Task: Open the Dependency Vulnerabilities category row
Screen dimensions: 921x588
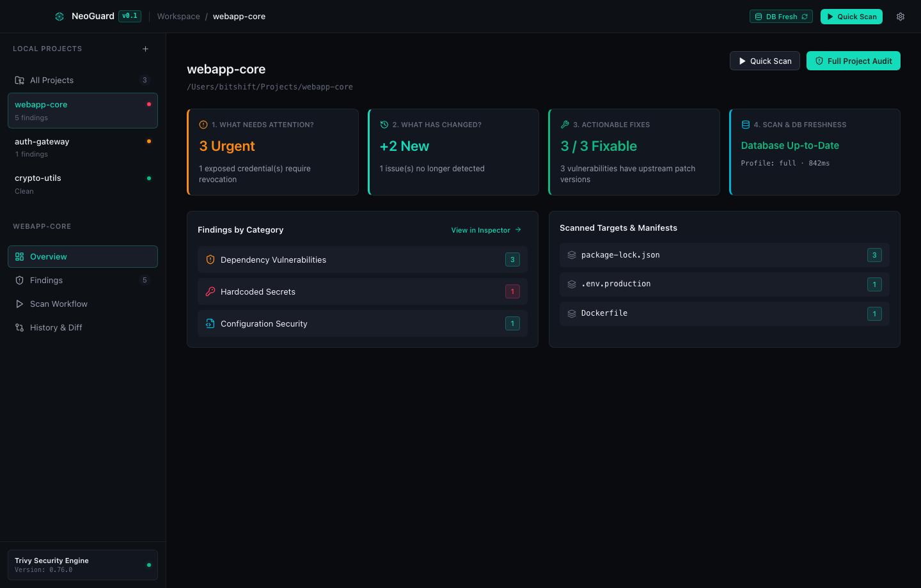Action: click(363, 259)
